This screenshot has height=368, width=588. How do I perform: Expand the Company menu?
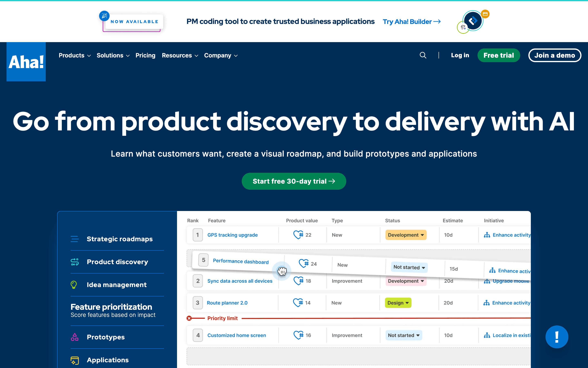click(221, 55)
